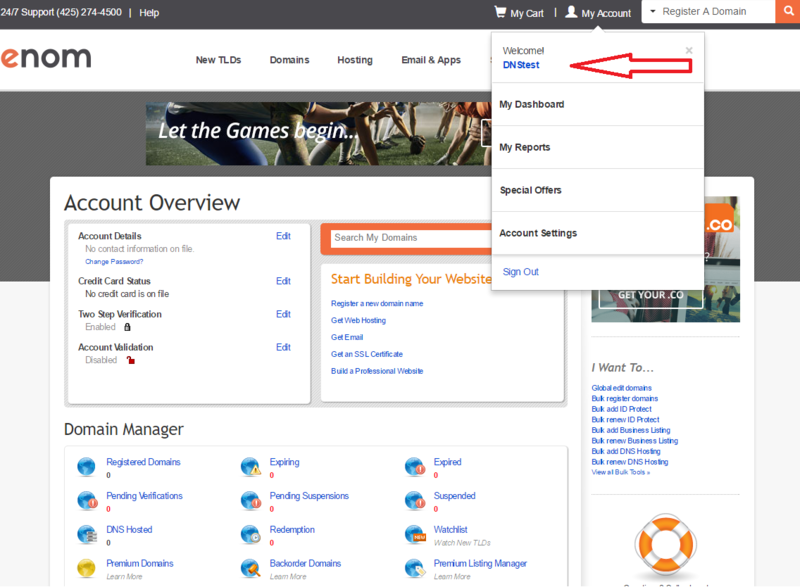The width and height of the screenshot is (800, 587).
Task: Click the orange search button in top bar
Action: click(787, 12)
